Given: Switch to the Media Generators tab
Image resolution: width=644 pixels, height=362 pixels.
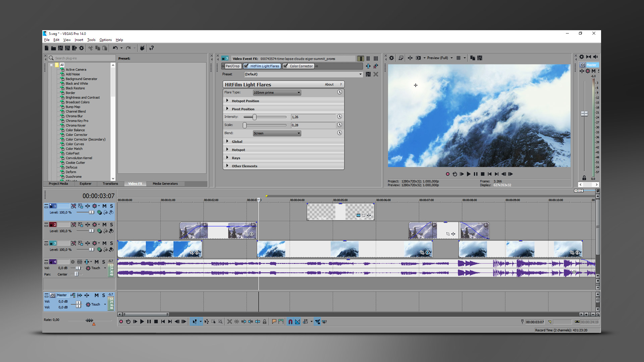Looking at the screenshot, I should (165, 184).
